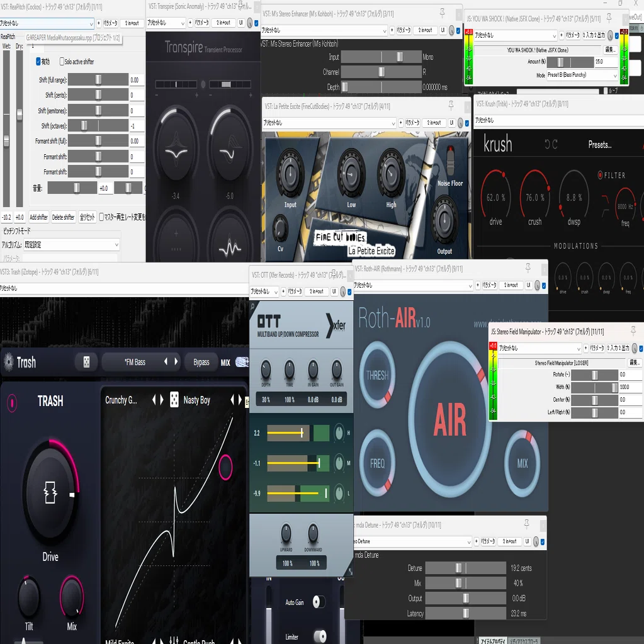Select next Trash FM Bass preset arrow
Viewport: 644px width, 644px height.
176,361
